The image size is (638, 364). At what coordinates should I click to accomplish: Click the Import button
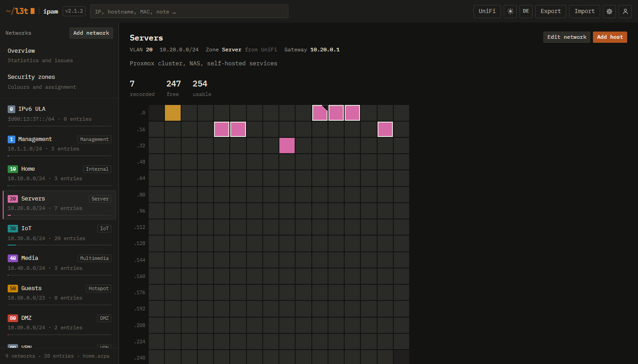point(584,11)
